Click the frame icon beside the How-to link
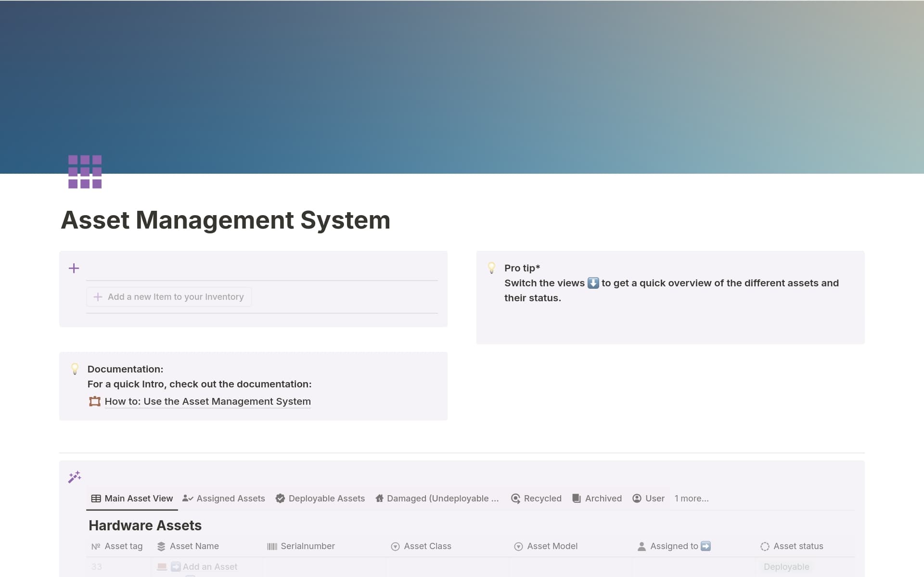 coord(94,401)
